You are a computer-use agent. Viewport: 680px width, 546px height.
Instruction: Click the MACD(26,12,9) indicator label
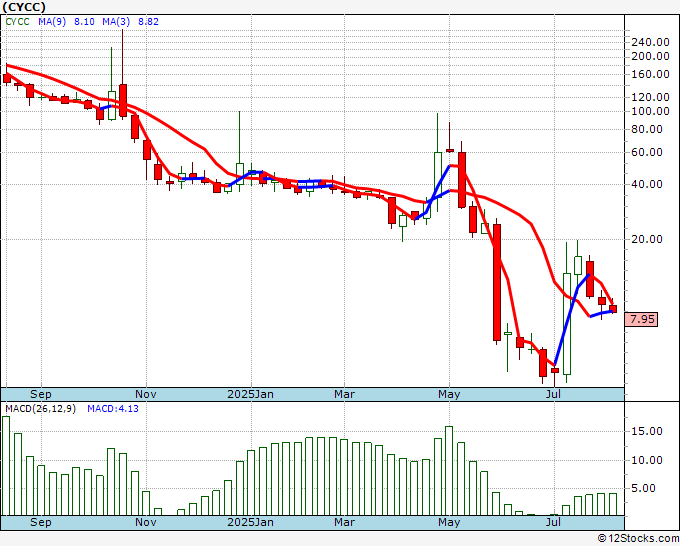pyautogui.click(x=40, y=409)
